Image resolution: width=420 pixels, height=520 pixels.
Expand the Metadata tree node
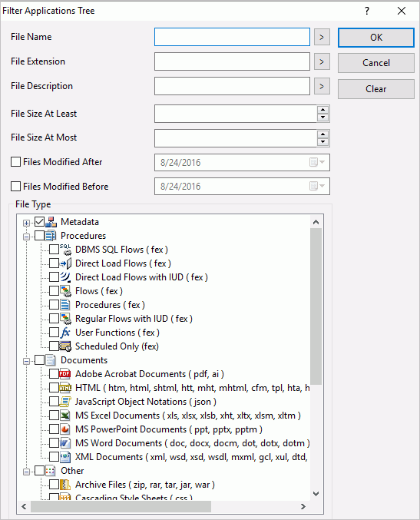pyautogui.click(x=26, y=223)
